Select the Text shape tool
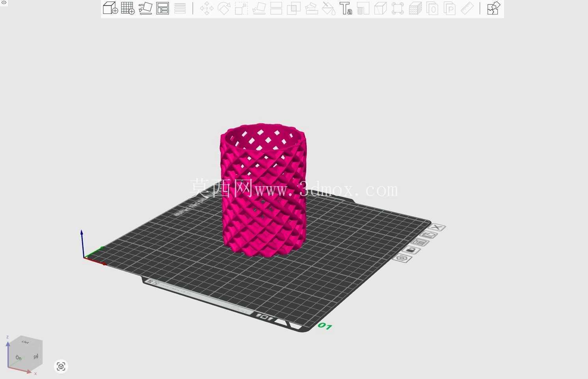The height and width of the screenshot is (379, 588). tap(346, 8)
